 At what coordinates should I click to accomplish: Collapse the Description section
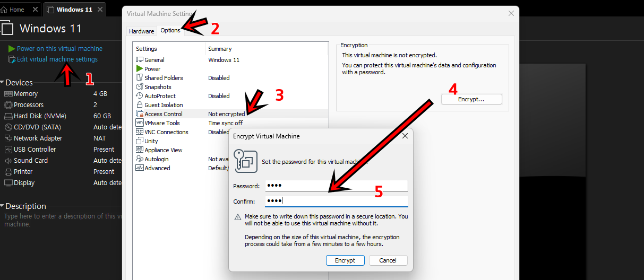pyautogui.click(x=2, y=206)
